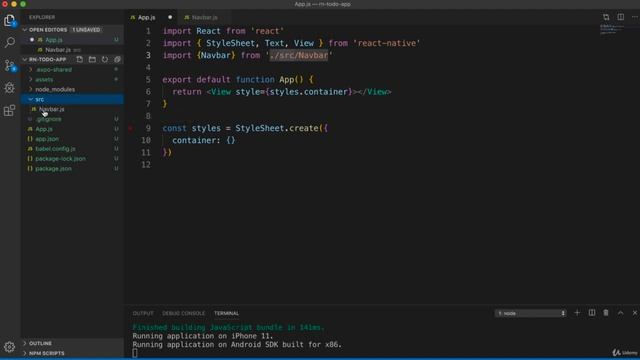Switch to the Navbar.js editor tab
Image resolution: width=640 pixels, height=360 pixels.
pyautogui.click(x=204, y=18)
